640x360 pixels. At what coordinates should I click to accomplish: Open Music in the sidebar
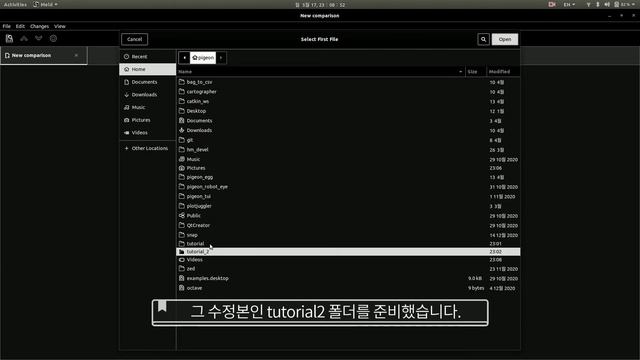pyautogui.click(x=148, y=107)
